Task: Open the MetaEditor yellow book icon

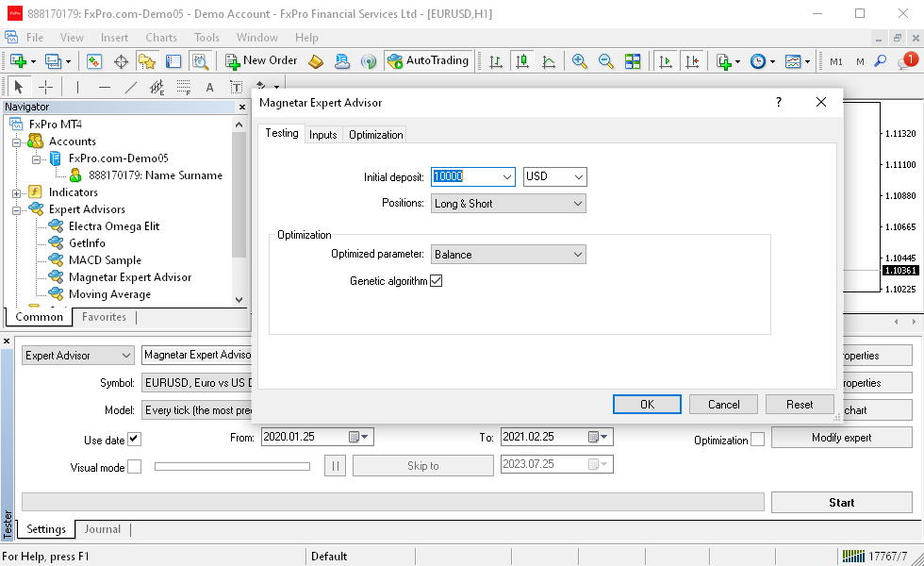Action: coord(316,61)
